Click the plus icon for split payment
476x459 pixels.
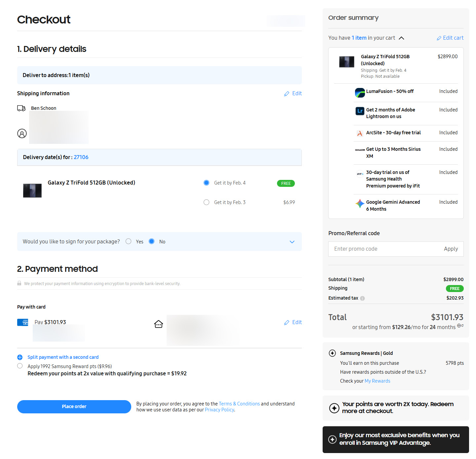(x=20, y=357)
